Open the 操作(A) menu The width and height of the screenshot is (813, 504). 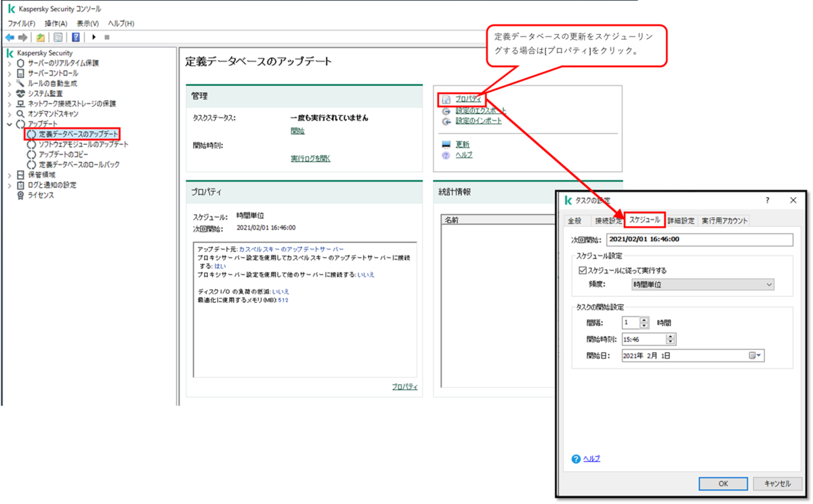[56, 24]
